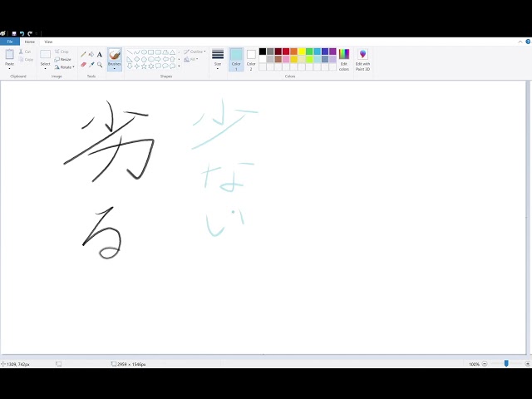Click the Save icon in the quick access toolbar
This screenshot has width=532, height=399.
pos(14,33)
